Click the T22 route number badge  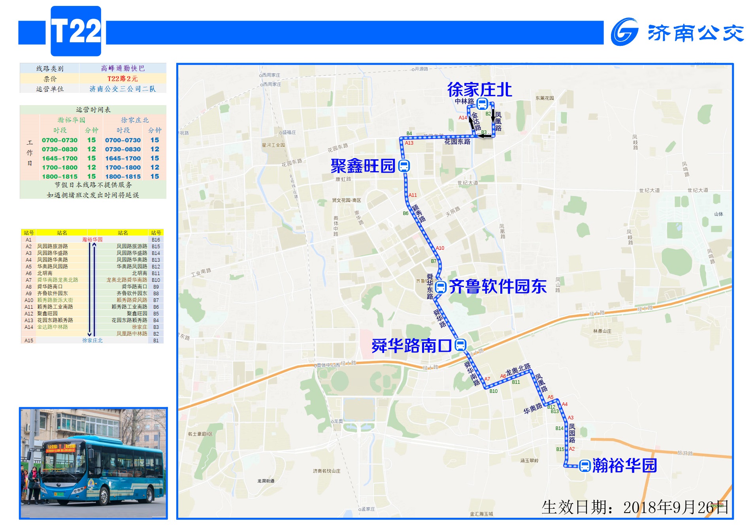76,31
